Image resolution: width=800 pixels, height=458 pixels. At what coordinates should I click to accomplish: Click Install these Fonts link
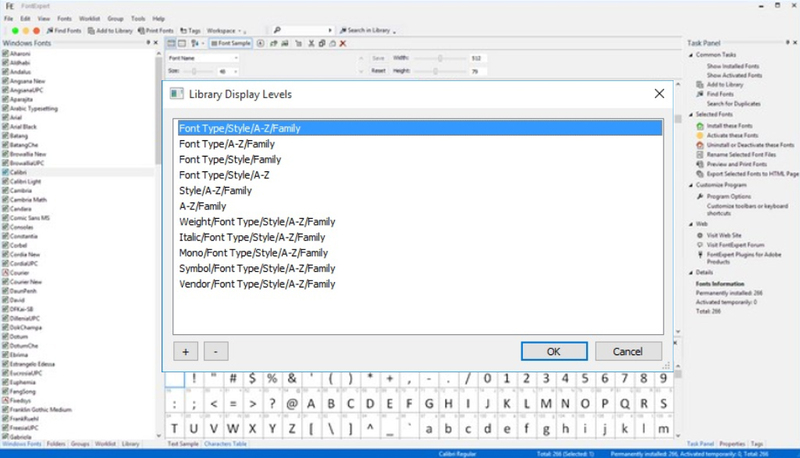coord(730,126)
